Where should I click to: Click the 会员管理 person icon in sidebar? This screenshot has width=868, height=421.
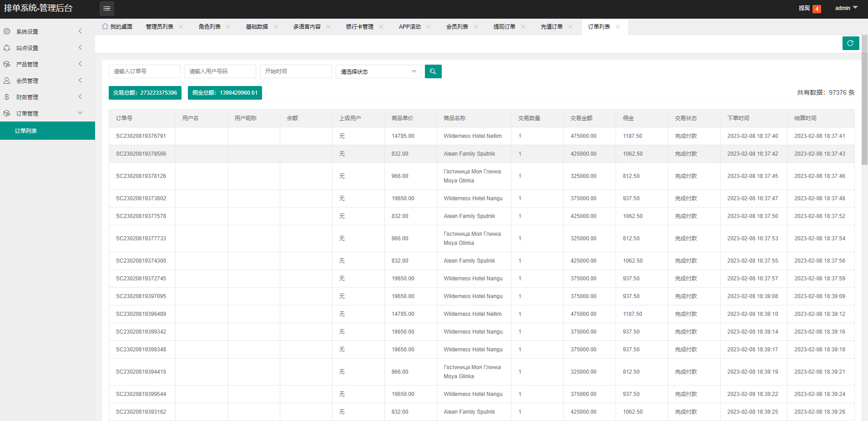coord(7,80)
